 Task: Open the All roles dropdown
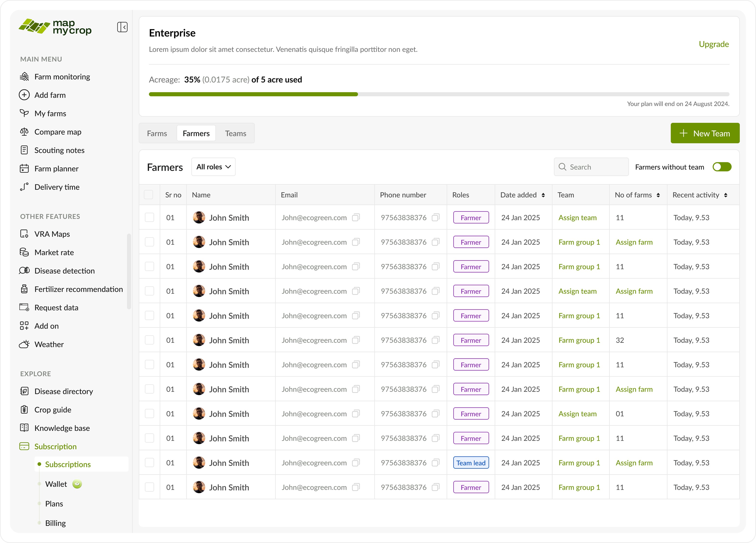tap(213, 167)
